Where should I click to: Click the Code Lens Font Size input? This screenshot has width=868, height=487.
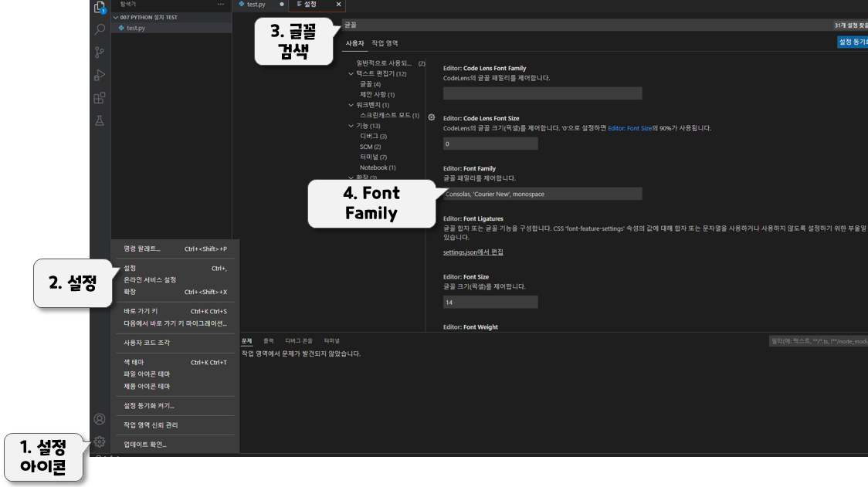pyautogui.click(x=490, y=144)
